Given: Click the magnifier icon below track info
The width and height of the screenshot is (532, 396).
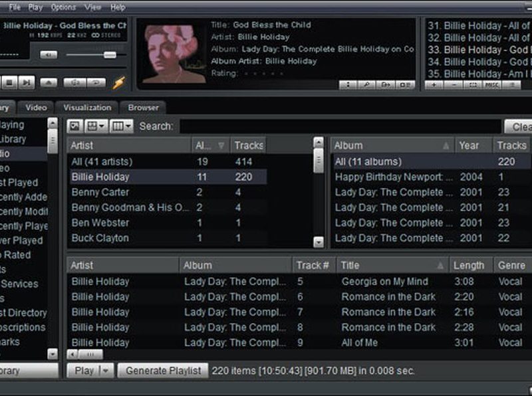Looking at the screenshot, I should [x=366, y=85].
